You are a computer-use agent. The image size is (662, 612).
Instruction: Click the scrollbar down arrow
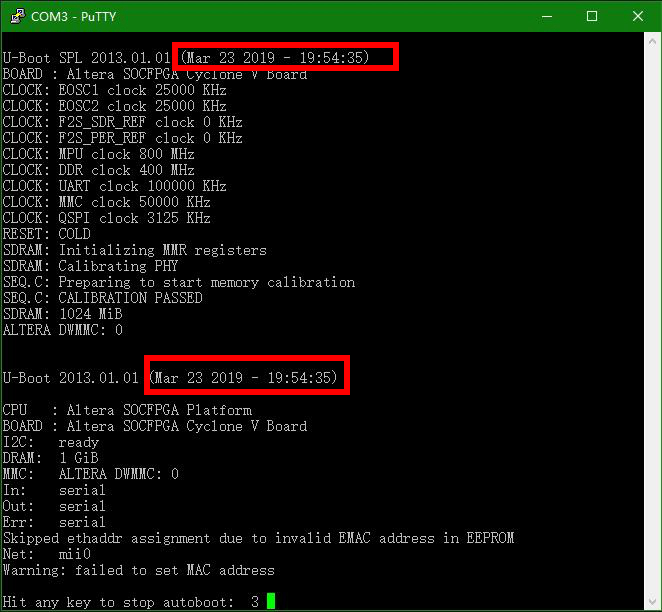[x=652, y=601]
